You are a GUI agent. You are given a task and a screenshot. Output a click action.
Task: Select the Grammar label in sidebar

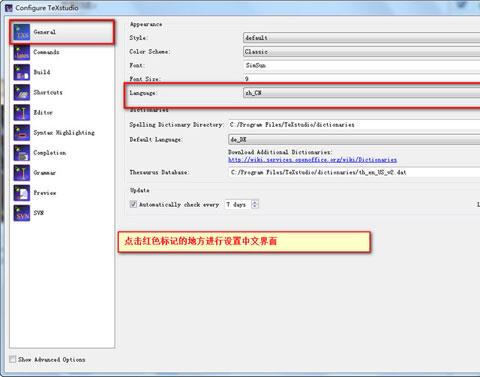click(x=45, y=173)
